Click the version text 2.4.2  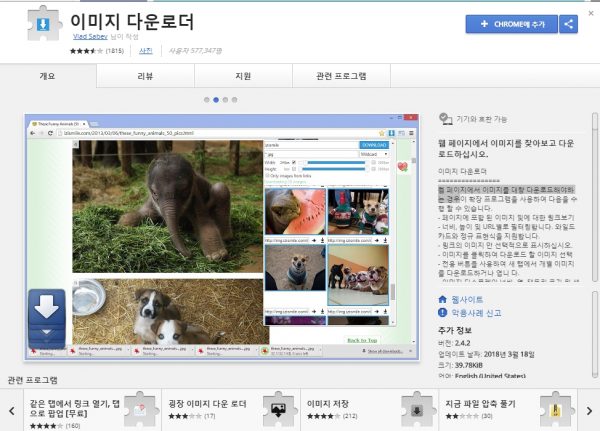(x=462, y=343)
